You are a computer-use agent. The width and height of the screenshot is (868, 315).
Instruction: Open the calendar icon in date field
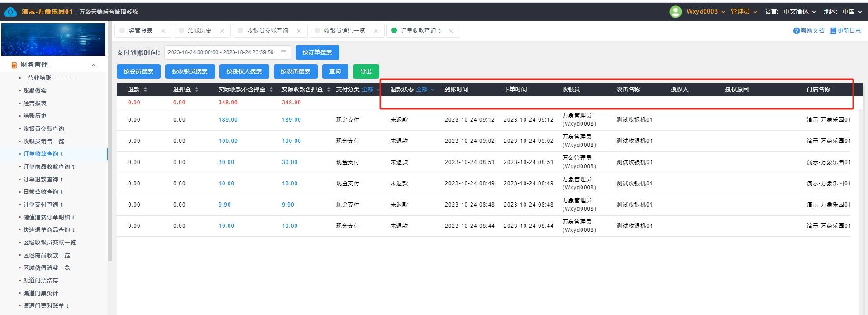pyautogui.click(x=284, y=52)
